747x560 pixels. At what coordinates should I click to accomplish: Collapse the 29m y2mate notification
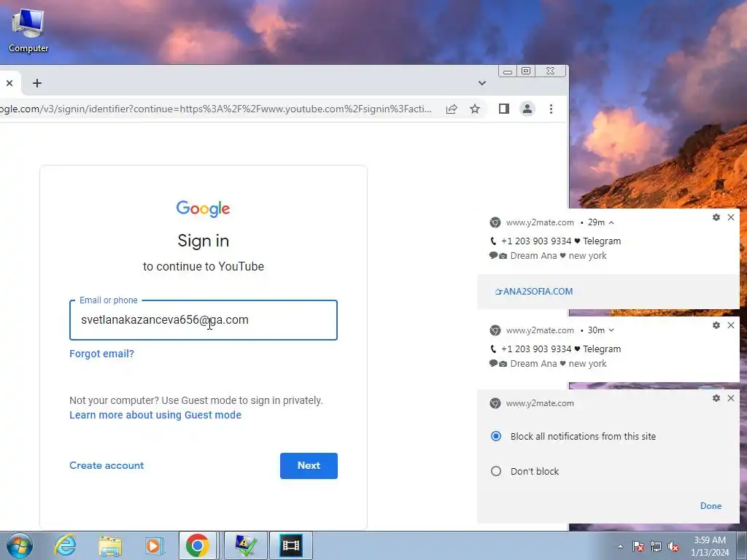pyautogui.click(x=611, y=222)
